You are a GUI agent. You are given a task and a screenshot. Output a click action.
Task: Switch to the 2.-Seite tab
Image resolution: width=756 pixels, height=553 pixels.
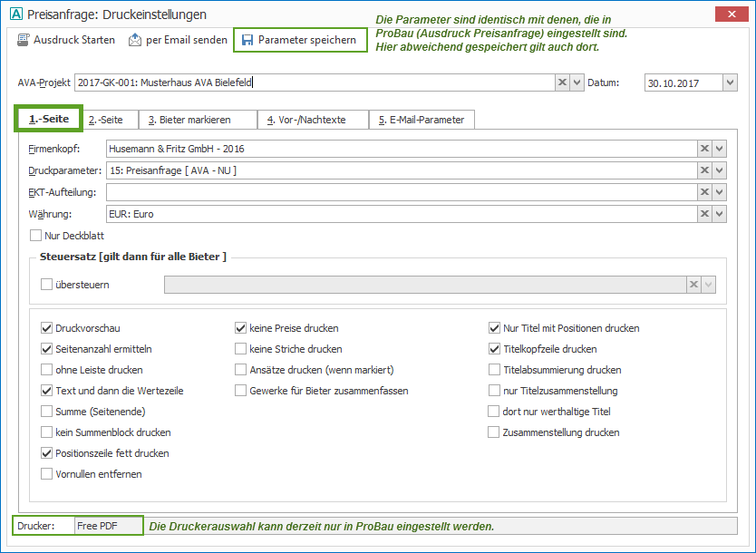pyautogui.click(x=106, y=120)
